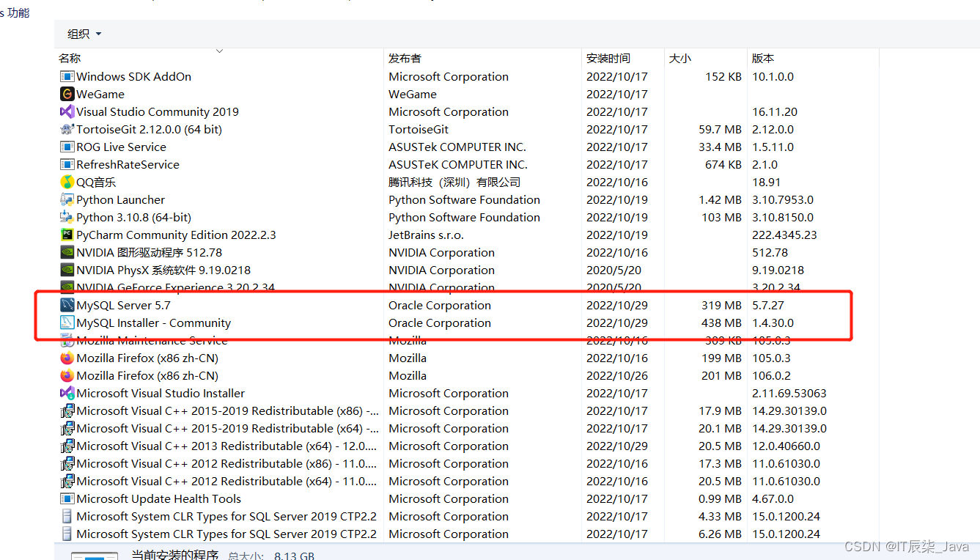This screenshot has height=560, width=980.
Task: Click the MySQL Server 5.7 icon
Action: (67, 305)
